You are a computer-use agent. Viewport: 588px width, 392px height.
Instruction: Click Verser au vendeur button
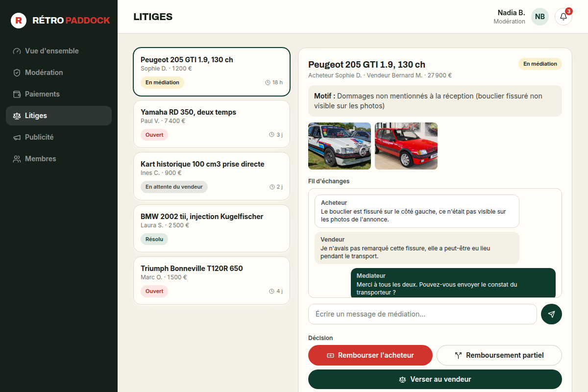[435, 379]
